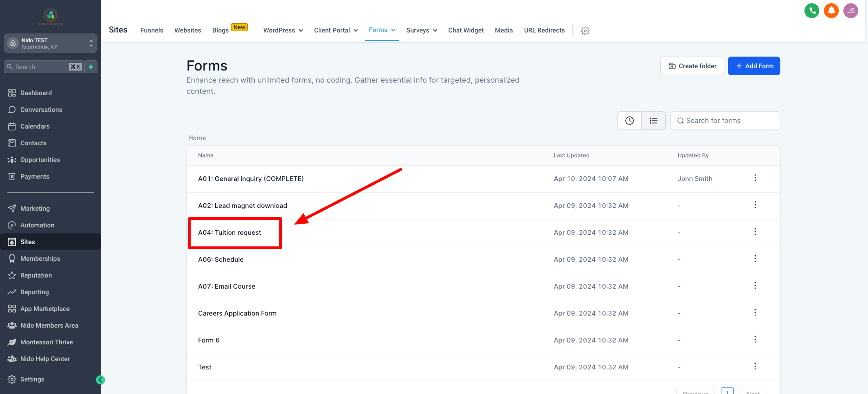The image size is (868, 394).
Task: Expand the Nido TEST account switcher
Action: click(x=51, y=43)
